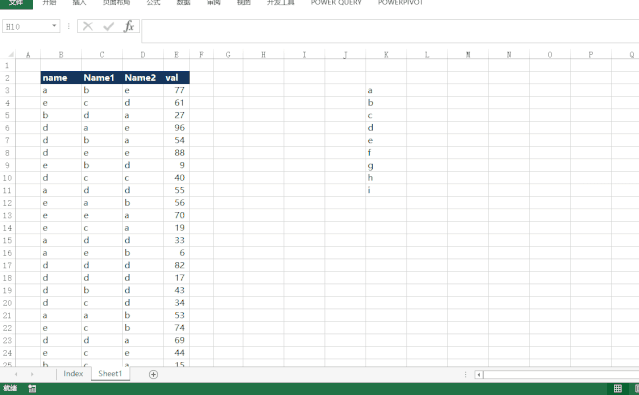Expand the Name Box dropdown arrow
This screenshot has height=395, width=639.
tap(54, 26)
